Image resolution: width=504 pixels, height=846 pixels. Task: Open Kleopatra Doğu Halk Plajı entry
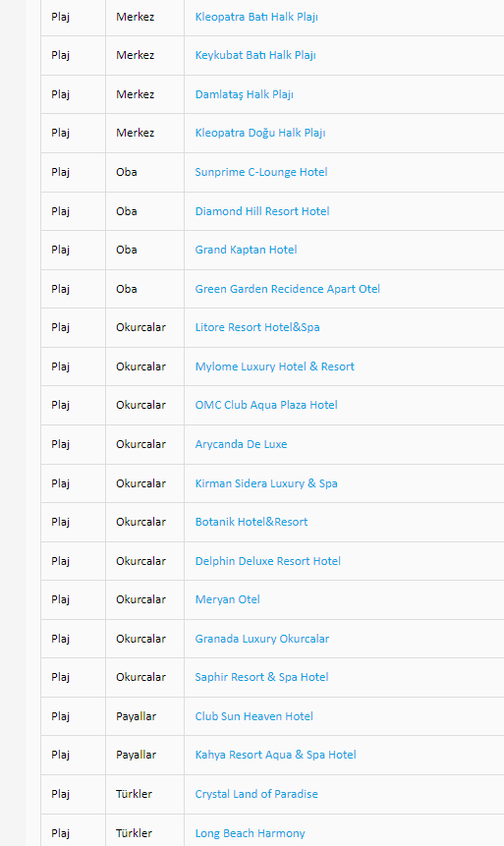tap(260, 134)
